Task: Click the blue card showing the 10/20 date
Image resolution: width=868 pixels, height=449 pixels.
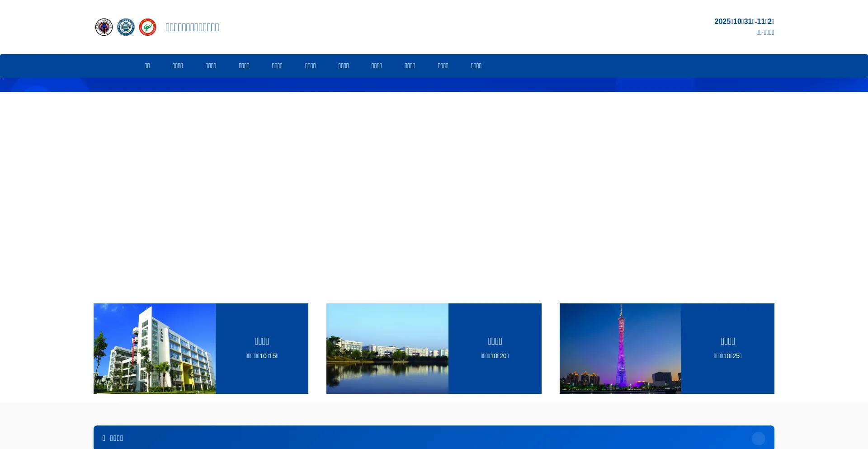Action: pos(495,349)
